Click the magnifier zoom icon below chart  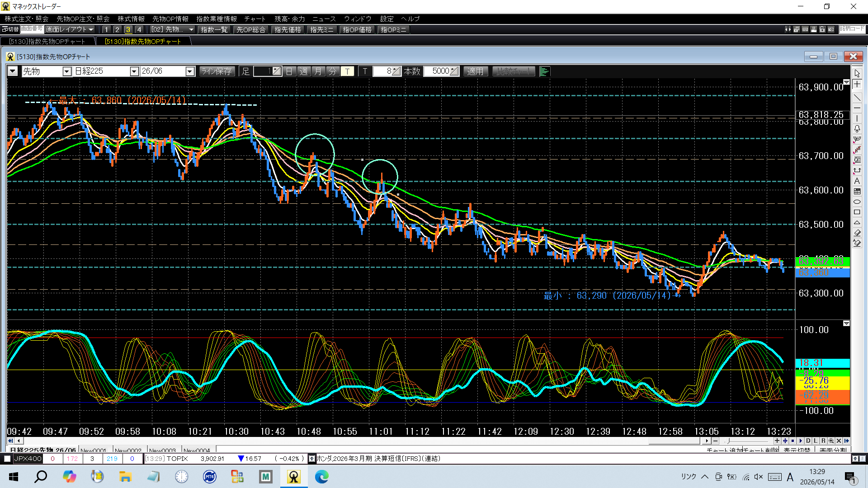point(831,441)
